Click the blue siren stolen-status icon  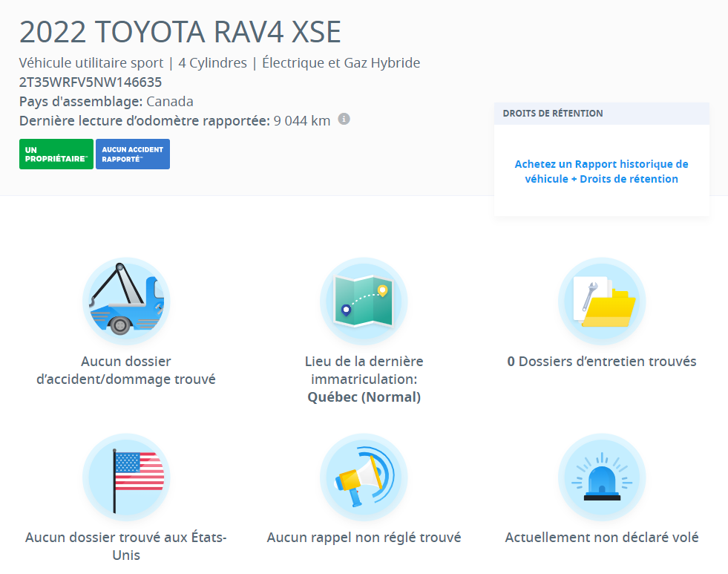(602, 477)
